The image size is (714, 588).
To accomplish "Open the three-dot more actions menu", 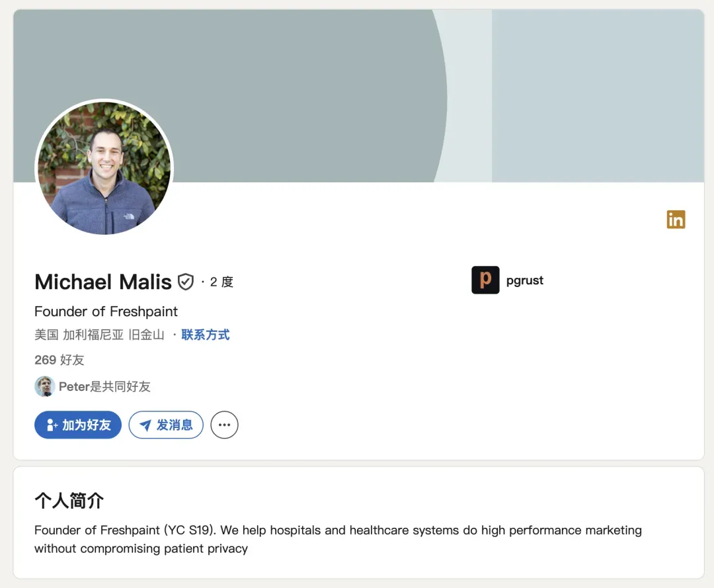I will pyautogui.click(x=224, y=425).
